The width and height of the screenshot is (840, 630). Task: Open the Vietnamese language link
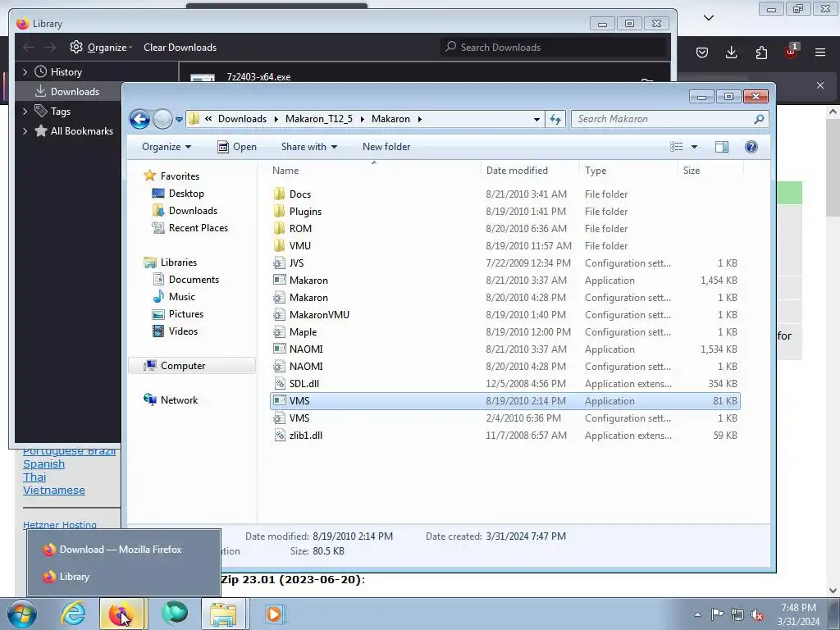coord(54,491)
